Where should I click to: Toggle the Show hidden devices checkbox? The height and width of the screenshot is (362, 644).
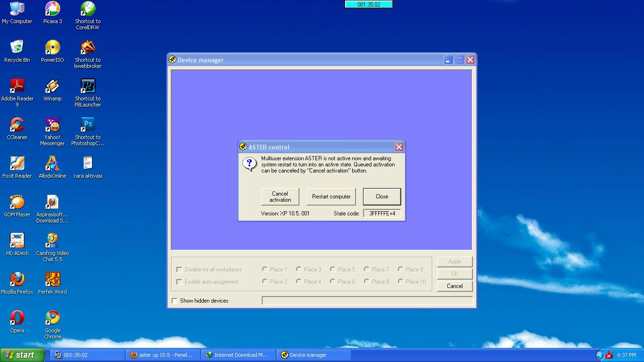click(x=174, y=301)
